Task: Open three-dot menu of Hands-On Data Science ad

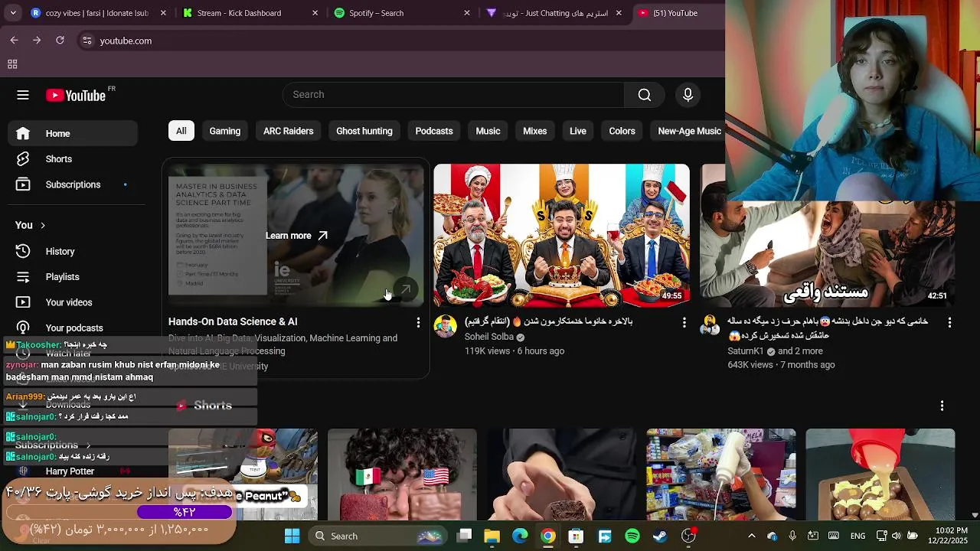Action: point(418,323)
